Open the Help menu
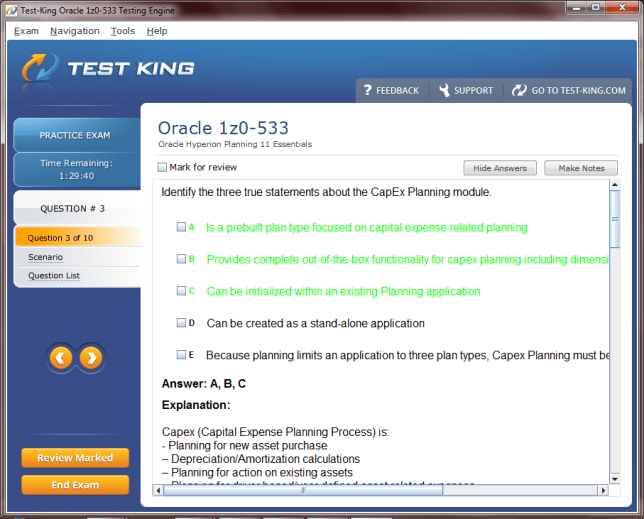This screenshot has height=519, width=644. click(x=157, y=31)
